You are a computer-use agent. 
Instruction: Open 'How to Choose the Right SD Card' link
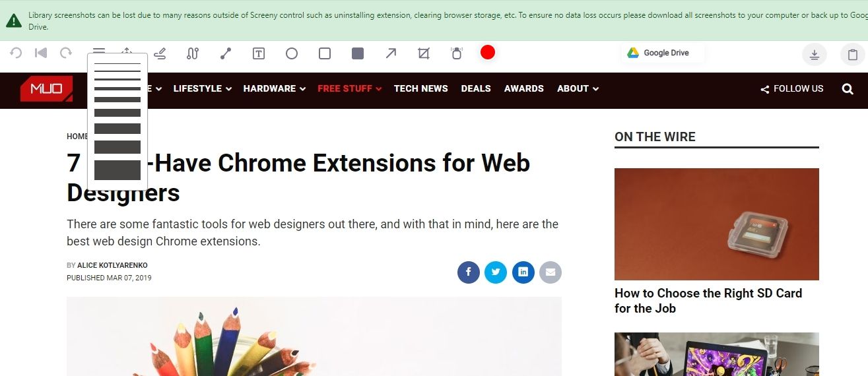(708, 301)
